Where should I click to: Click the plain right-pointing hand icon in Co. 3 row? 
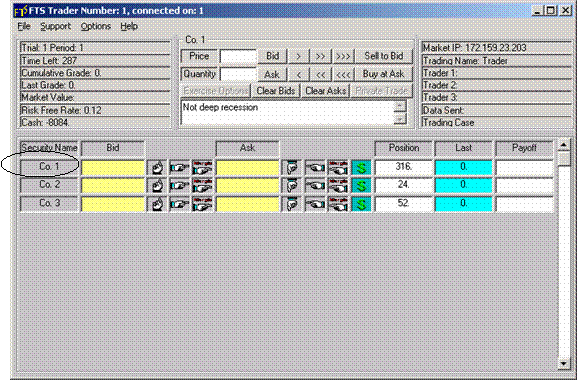(179, 204)
